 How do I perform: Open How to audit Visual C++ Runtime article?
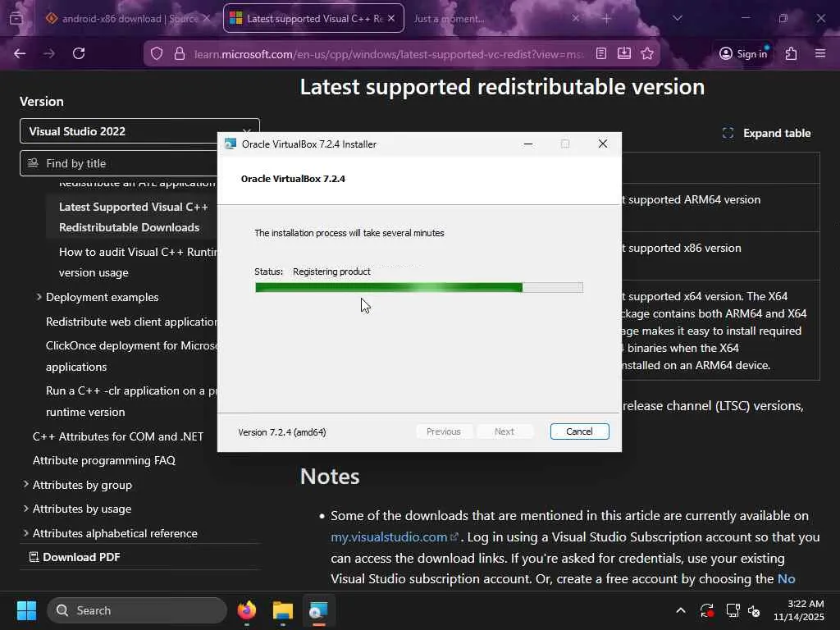[x=138, y=262]
